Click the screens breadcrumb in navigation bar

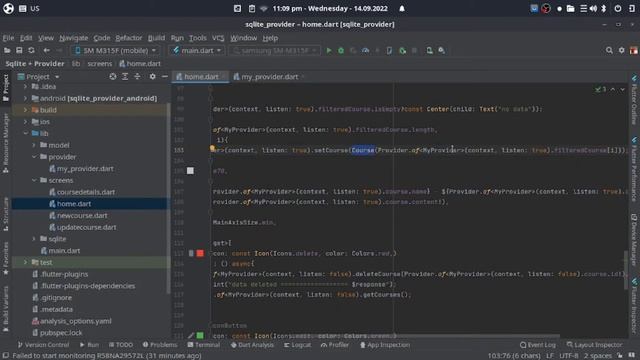(x=100, y=64)
